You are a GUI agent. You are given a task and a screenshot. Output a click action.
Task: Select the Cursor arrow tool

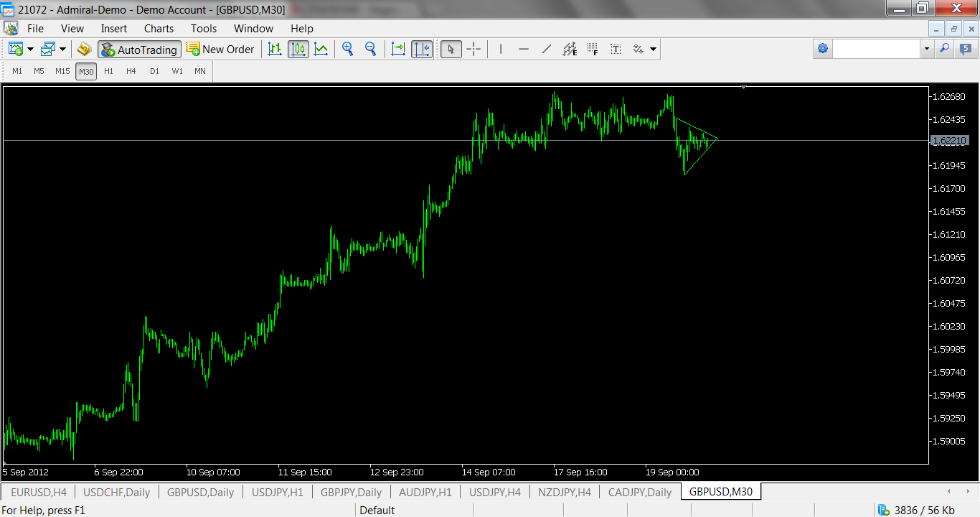(451, 50)
